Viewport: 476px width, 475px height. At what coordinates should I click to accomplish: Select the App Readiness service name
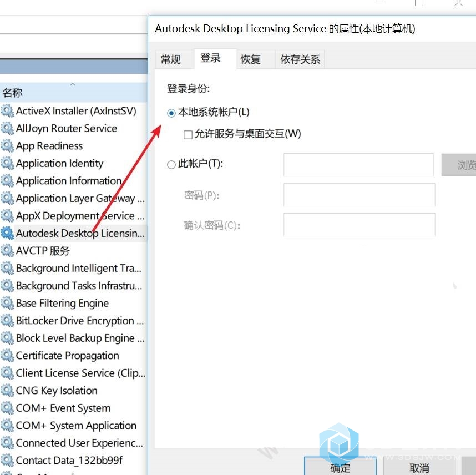[49, 146]
